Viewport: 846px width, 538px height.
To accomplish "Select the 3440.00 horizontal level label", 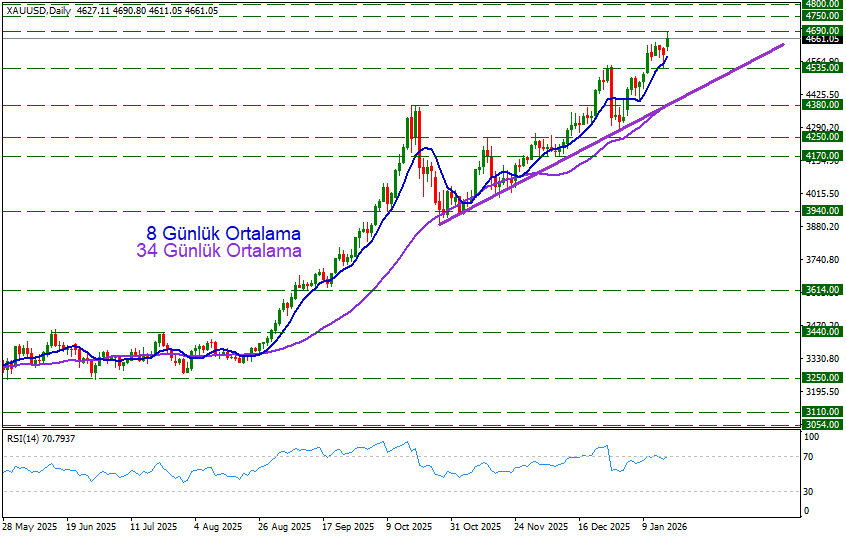I will click(x=821, y=332).
